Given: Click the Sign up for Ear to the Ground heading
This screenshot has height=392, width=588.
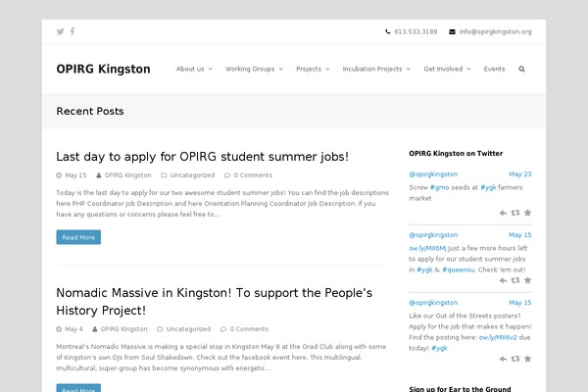Looking at the screenshot, I should point(461,389).
